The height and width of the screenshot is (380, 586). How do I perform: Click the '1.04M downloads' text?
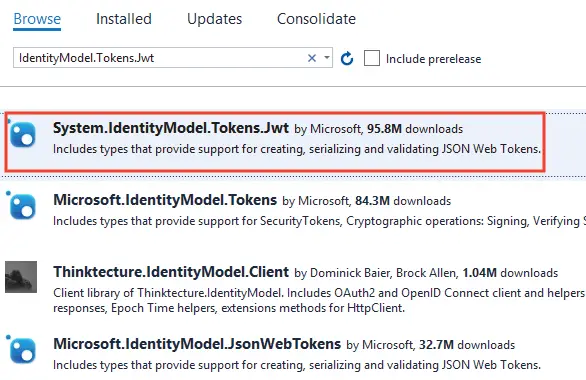pyautogui.click(x=510, y=273)
